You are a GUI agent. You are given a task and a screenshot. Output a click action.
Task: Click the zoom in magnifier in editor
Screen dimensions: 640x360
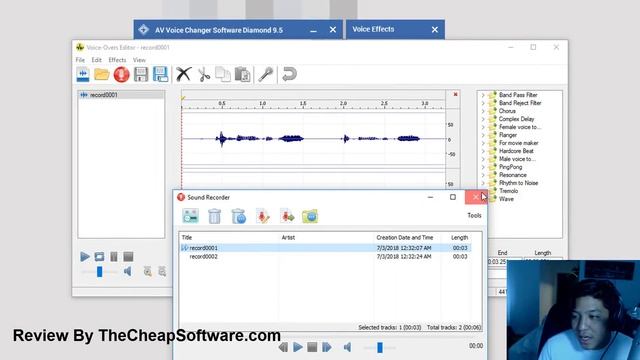pos(147,271)
